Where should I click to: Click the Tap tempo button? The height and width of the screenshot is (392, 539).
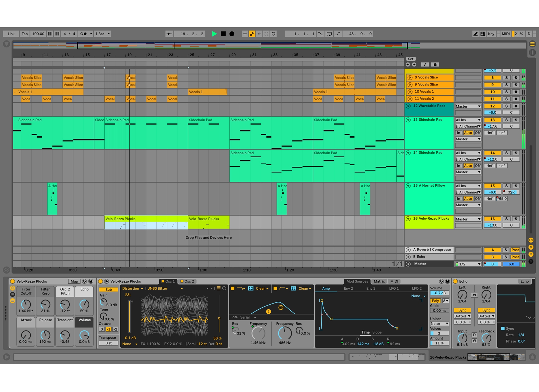click(x=24, y=34)
